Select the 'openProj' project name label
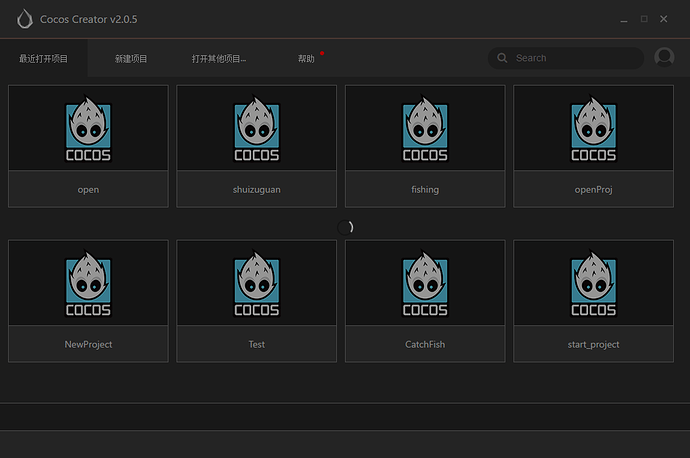 (594, 190)
